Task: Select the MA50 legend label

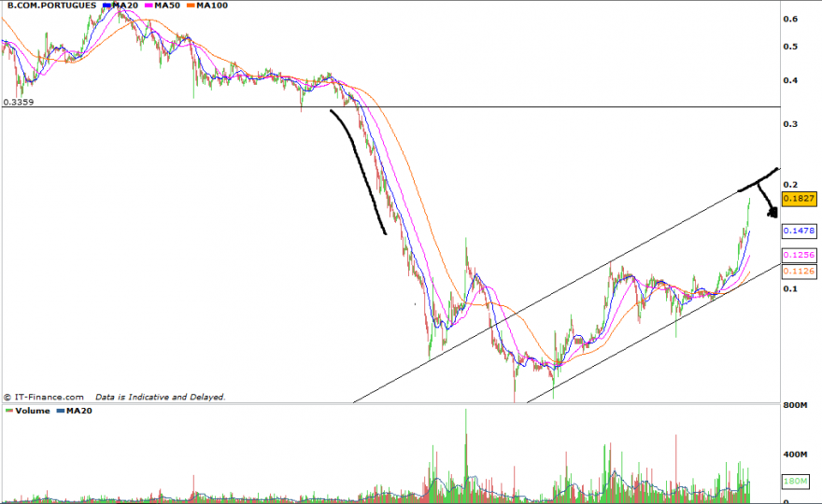Action: (x=166, y=6)
